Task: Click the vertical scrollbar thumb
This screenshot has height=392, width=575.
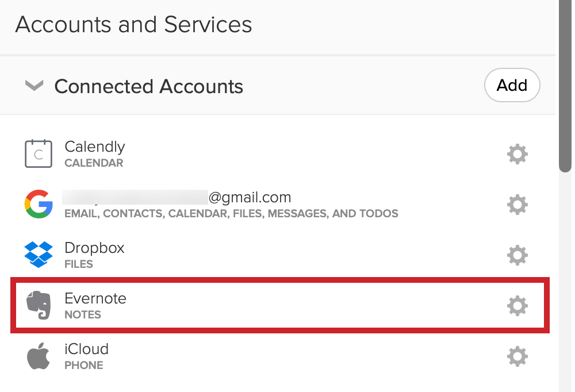Action: pyautogui.click(x=565, y=86)
